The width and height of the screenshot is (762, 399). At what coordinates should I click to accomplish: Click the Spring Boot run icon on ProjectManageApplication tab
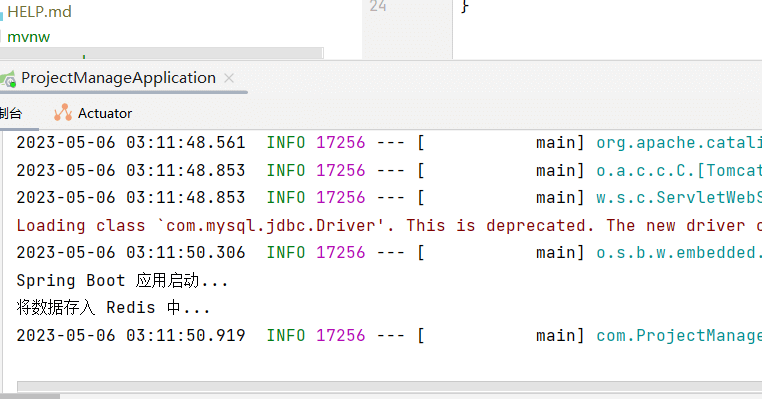click(8, 79)
